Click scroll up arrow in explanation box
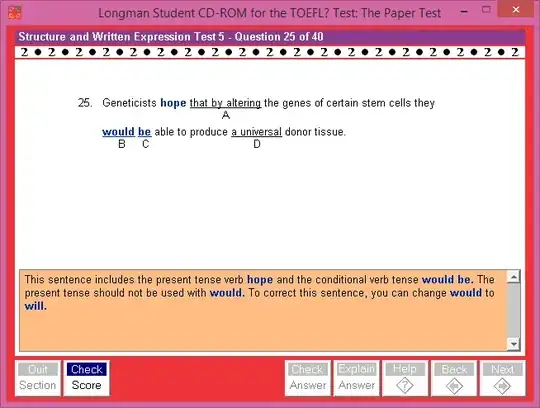The image size is (540, 408). [513, 276]
